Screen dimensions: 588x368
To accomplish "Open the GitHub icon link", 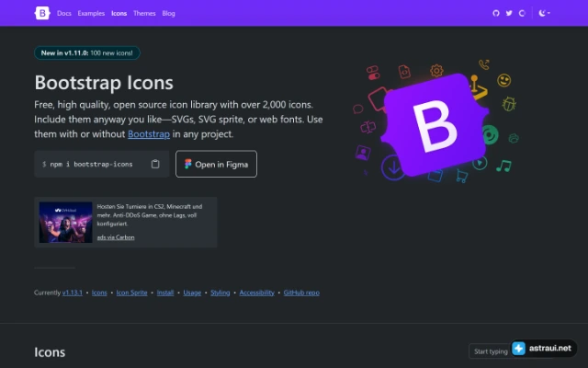I will (496, 13).
